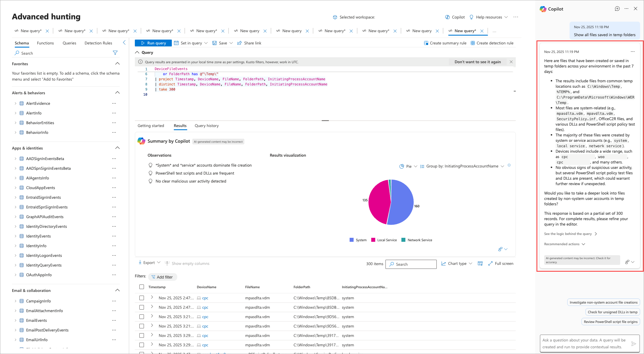Click the send arrow in Copilot prompt
This screenshot has width=644, height=354.
[x=633, y=343]
